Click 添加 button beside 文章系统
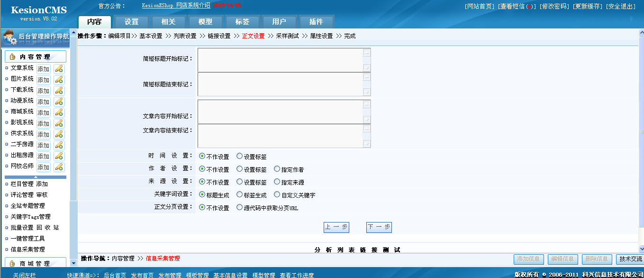 [44, 69]
